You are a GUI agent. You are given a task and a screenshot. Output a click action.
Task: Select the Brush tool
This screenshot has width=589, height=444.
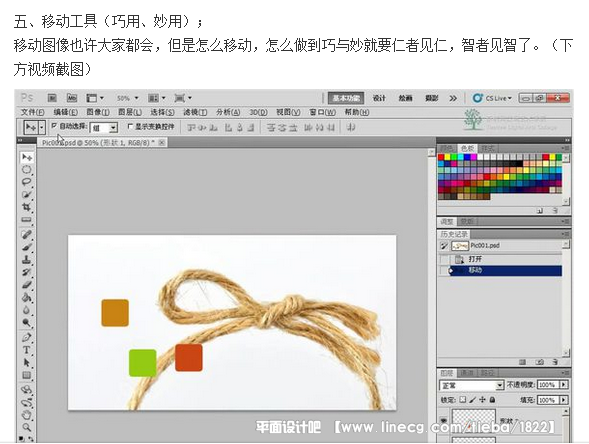coord(27,247)
